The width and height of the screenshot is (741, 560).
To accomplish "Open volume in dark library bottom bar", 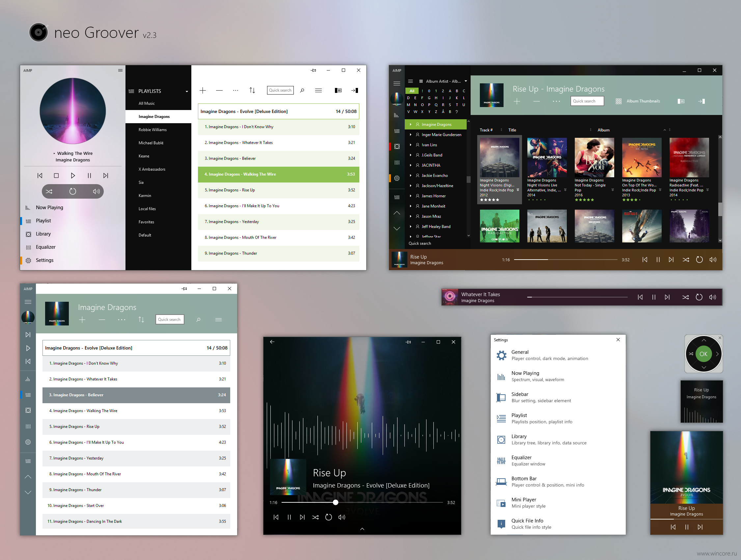I will pos(713,260).
